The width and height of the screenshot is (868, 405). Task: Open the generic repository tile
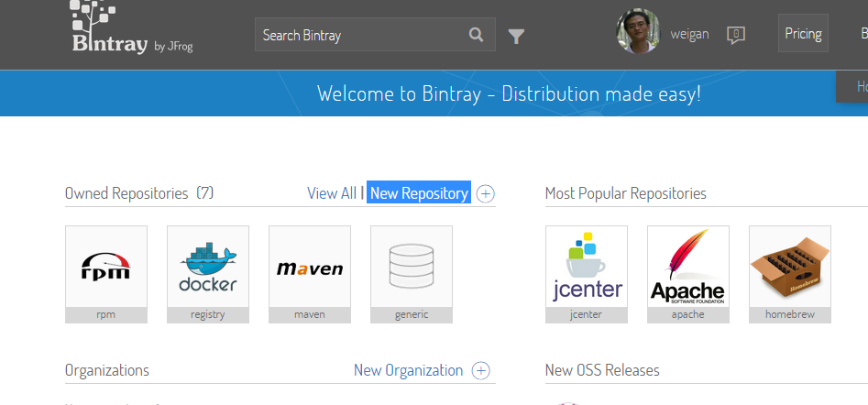click(x=412, y=274)
